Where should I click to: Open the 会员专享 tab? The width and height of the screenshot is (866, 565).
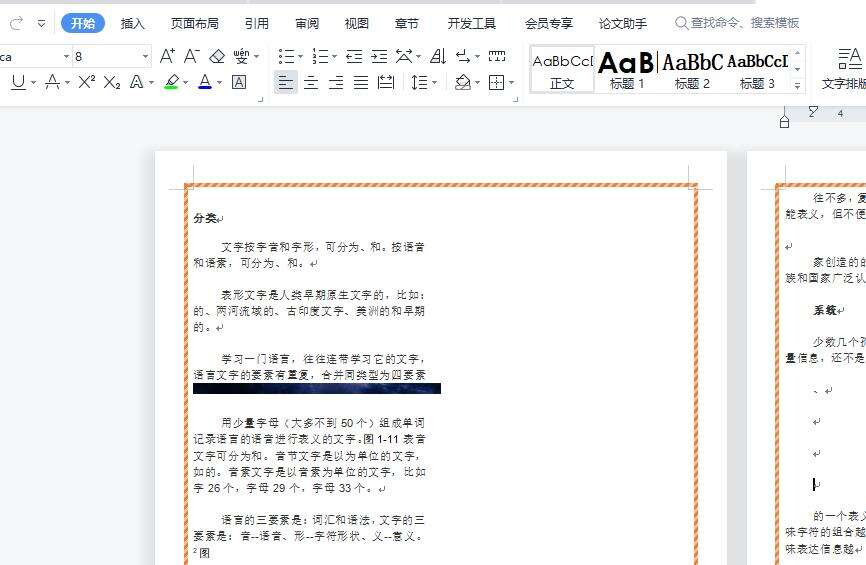click(548, 23)
